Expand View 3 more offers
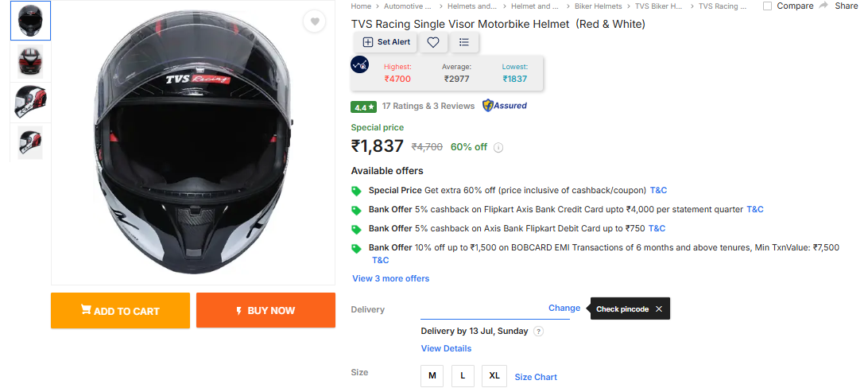Viewport: 868px width, 388px height. click(x=390, y=278)
